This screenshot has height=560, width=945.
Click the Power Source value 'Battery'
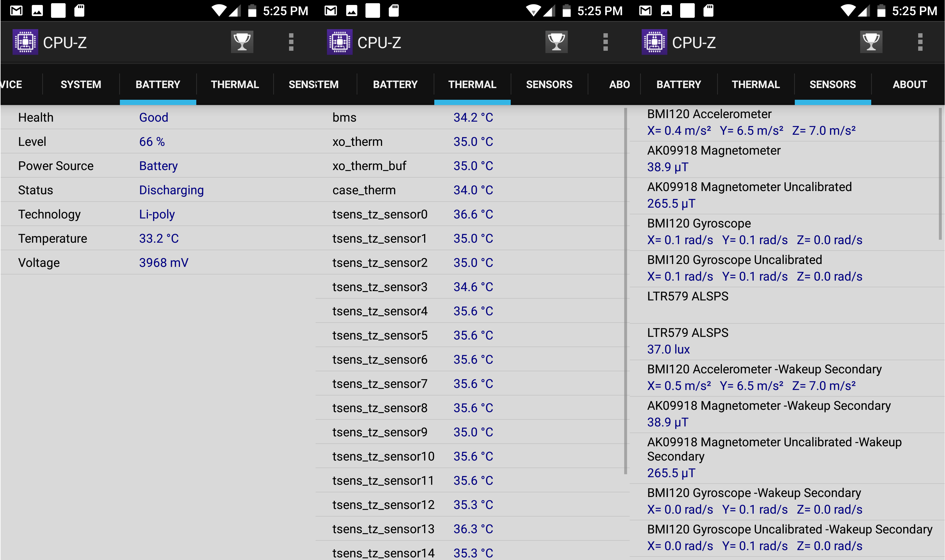pos(158,166)
